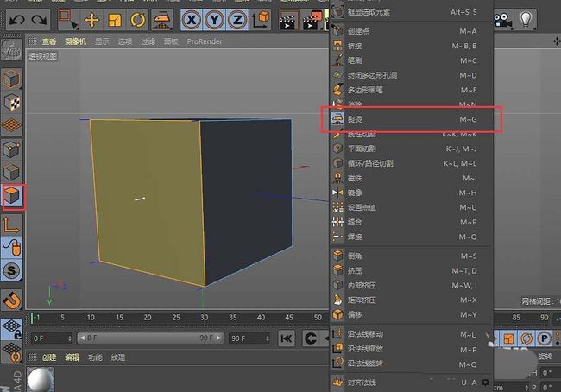
Task: Switch to Model mode in the left sidebar
Action: (11, 79)
